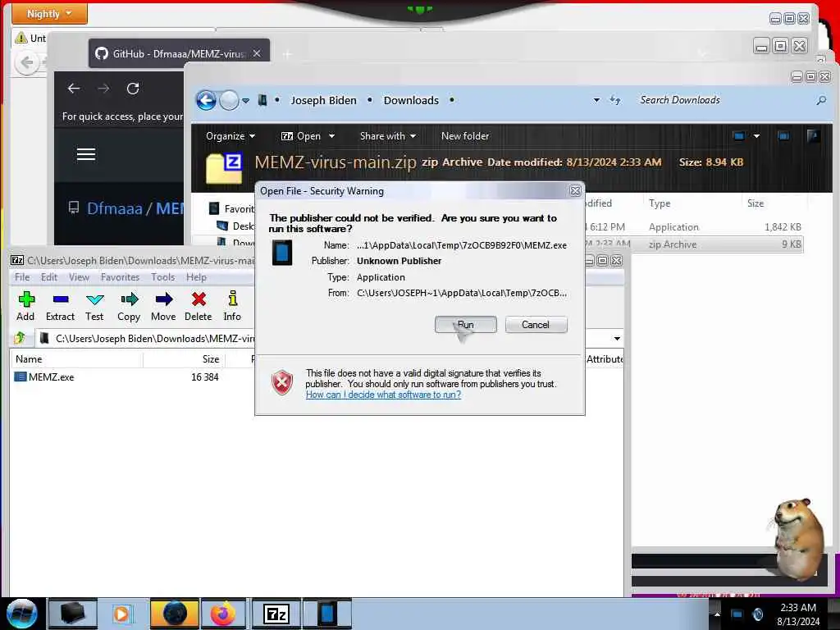840x630 pixels.
Task: Open the Firefox taskbar icon
Action: pyautogui.click(x=222, y=614)
